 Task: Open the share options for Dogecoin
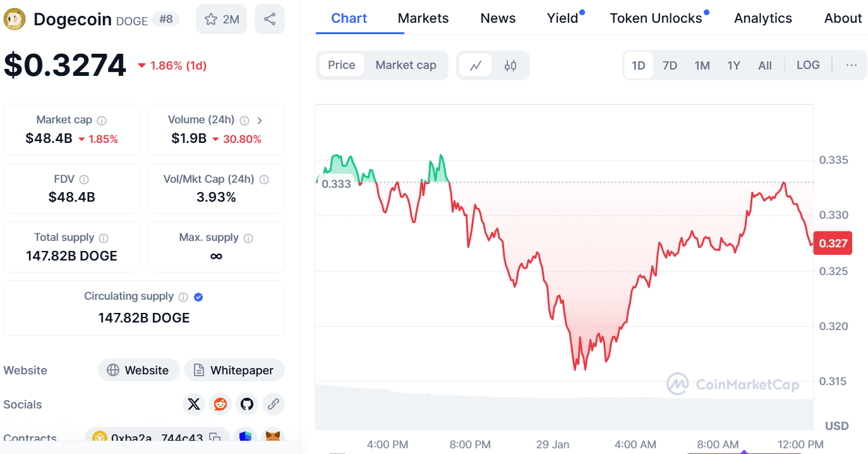tap(270, 19)
